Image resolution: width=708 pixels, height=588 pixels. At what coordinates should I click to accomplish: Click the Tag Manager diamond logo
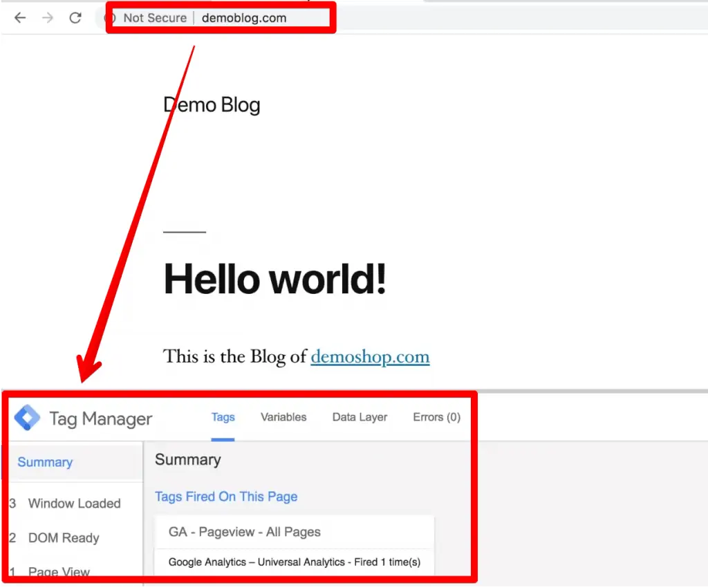click(26, 417)
